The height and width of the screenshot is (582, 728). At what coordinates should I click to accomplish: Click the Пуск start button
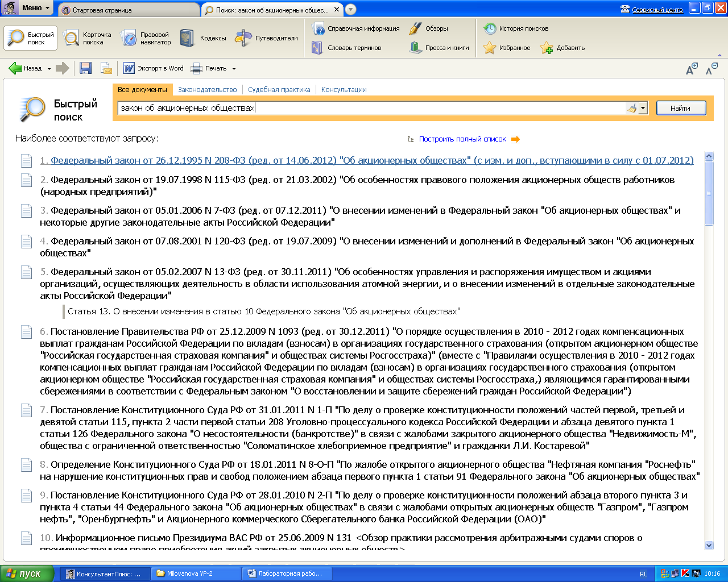coord(27,573)
